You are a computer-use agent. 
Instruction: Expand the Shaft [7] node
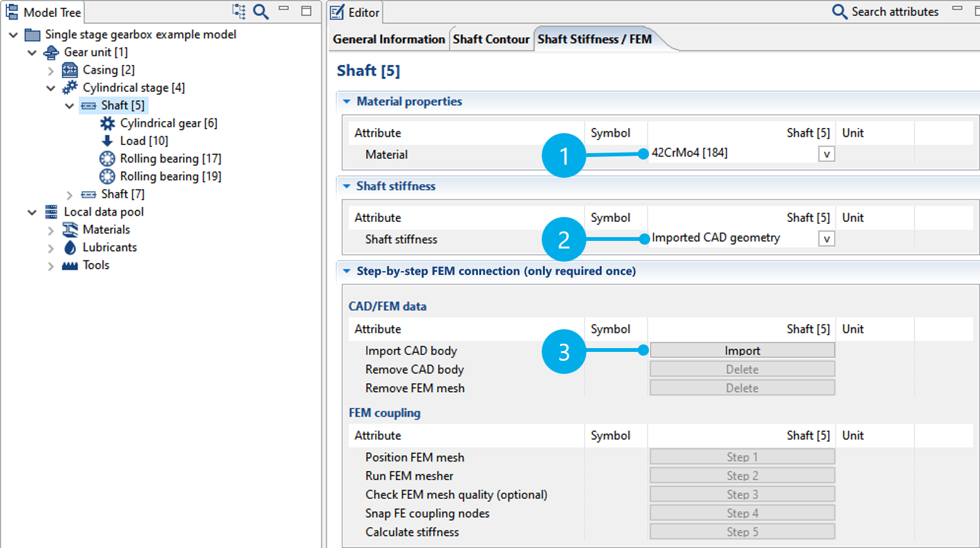click(70, 195)
